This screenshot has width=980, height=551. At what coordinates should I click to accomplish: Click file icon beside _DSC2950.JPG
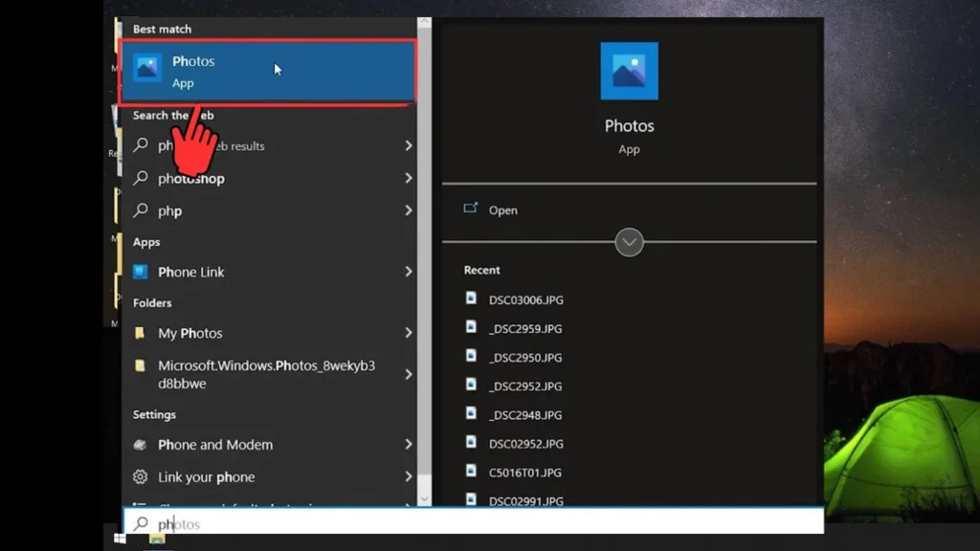[x=471, y=356]
